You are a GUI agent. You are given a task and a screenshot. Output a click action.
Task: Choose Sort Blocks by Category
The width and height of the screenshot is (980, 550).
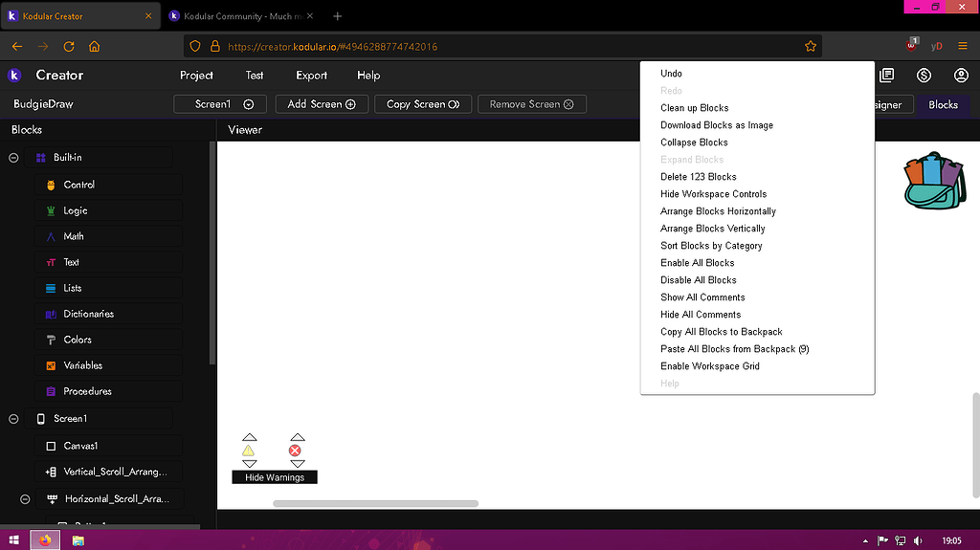click(758, 246)
